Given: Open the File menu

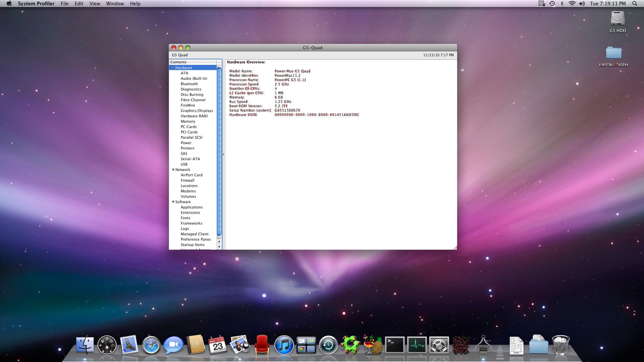Looking at the screenshot, I should click(x=64, y=4).
